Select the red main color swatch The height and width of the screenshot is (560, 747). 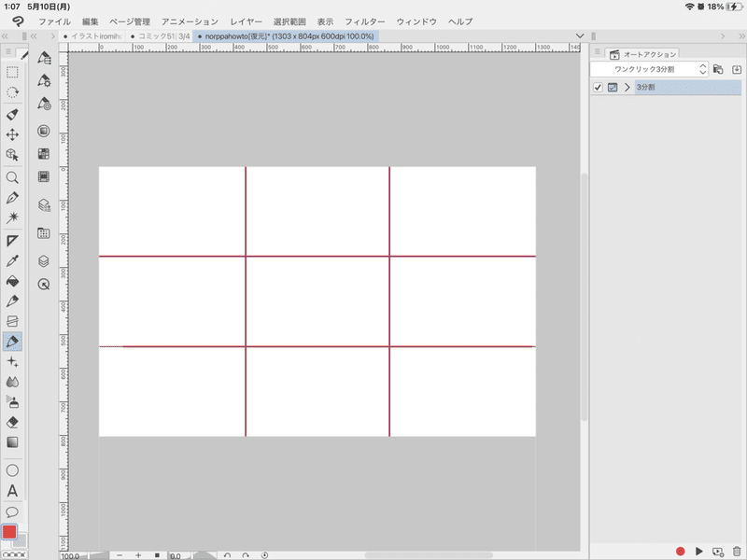point(9,531)
